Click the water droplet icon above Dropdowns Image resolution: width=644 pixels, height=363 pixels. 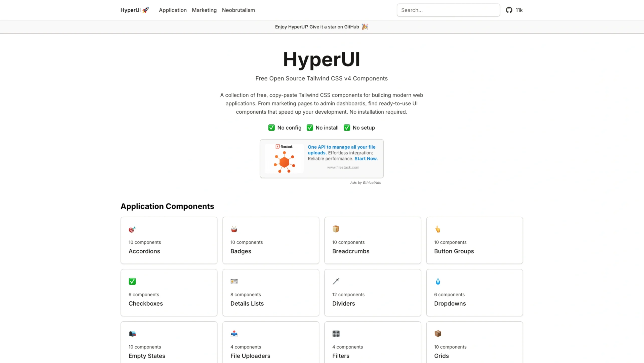[x=438, y=281]
